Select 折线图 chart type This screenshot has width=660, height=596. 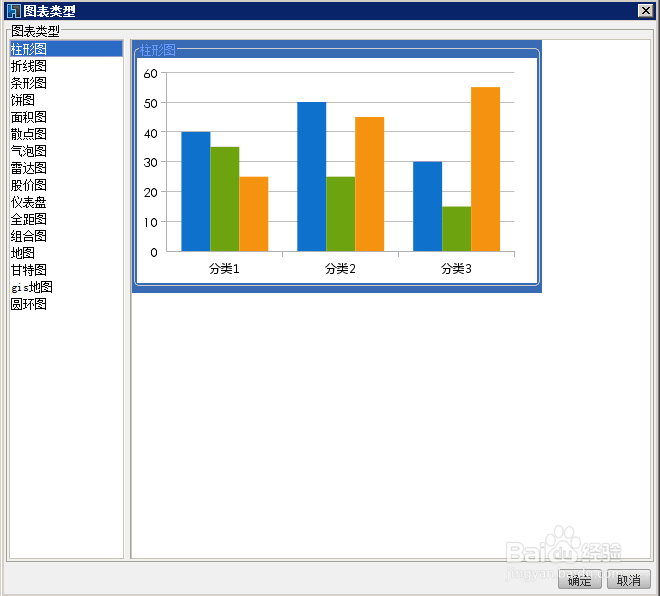(66, 66)
